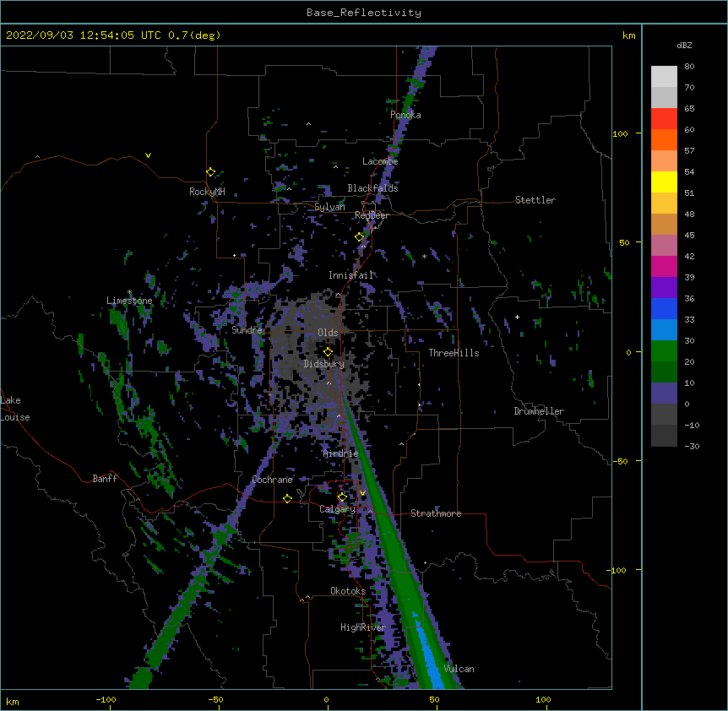Viewport: 728px width, 711px height.
Task: Click the Base_Reflectivity title text
Action: 363,13
